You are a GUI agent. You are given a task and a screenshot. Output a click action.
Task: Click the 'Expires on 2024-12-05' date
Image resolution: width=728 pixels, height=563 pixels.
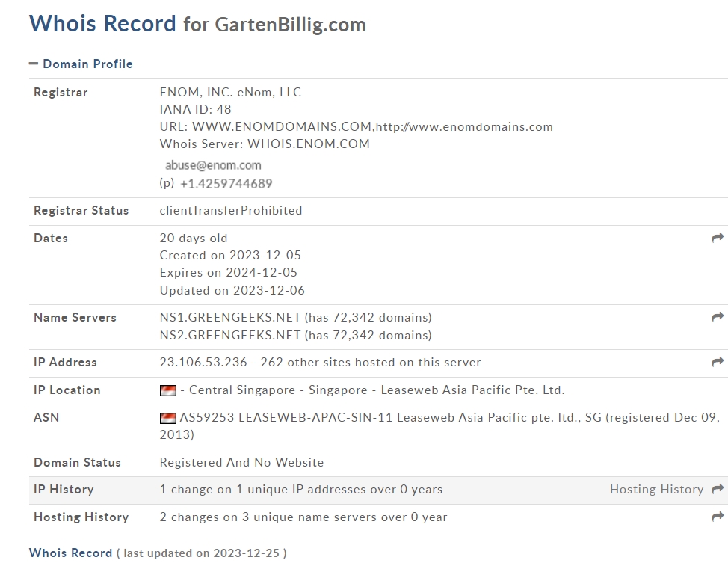(x=229, y=273)
